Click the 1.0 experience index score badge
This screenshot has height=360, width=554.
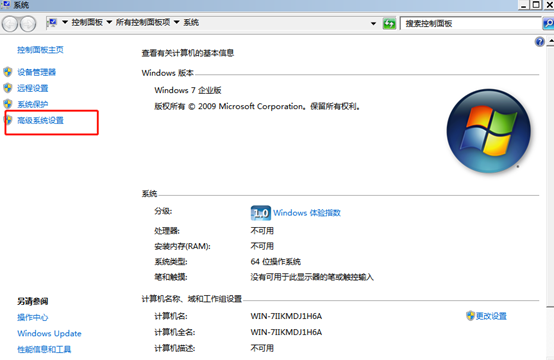(261, 213)
